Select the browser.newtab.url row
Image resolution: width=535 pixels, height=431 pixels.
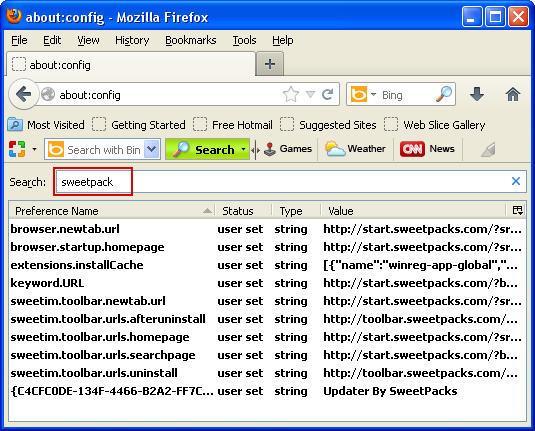(x=267, y=229)
